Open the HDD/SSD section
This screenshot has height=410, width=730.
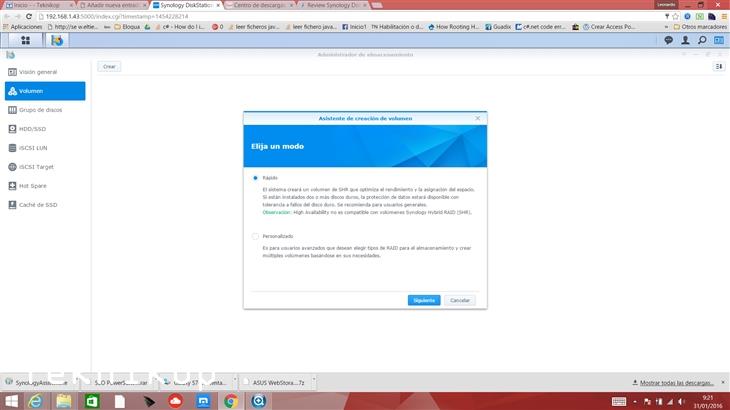tap(34, 129)
